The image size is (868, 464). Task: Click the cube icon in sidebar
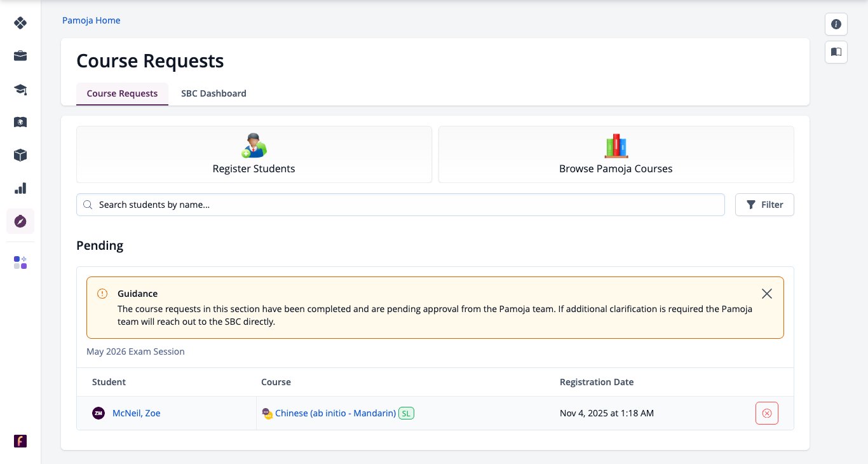coord(20,155)
